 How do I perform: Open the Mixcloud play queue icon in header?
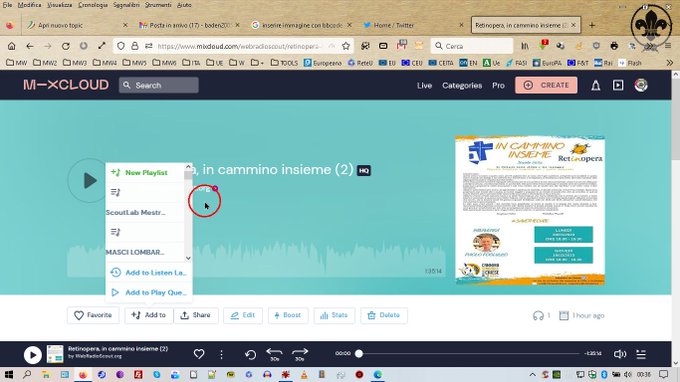(x=618, y=85)
